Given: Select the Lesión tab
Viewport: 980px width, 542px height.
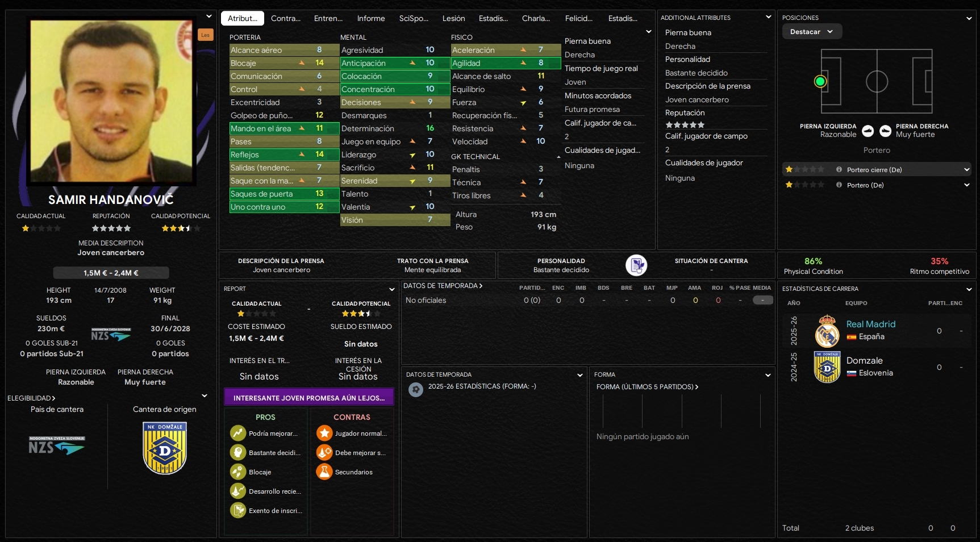Looking at the screenshot, I should 454,18.
